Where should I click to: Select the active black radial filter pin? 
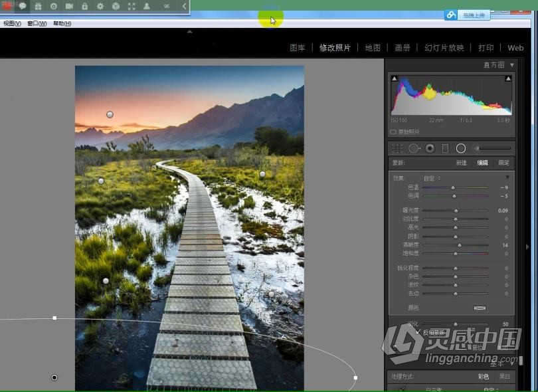(54, 377)
